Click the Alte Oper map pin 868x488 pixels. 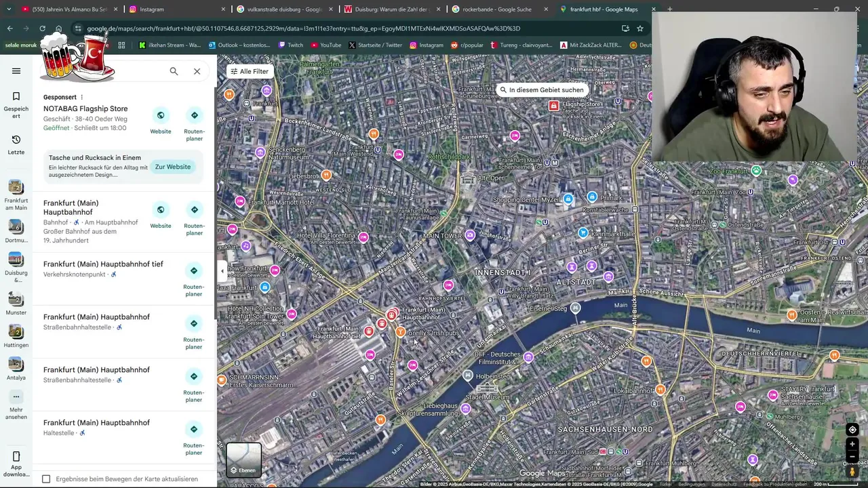pyautogui.click(x=468, y=179)
